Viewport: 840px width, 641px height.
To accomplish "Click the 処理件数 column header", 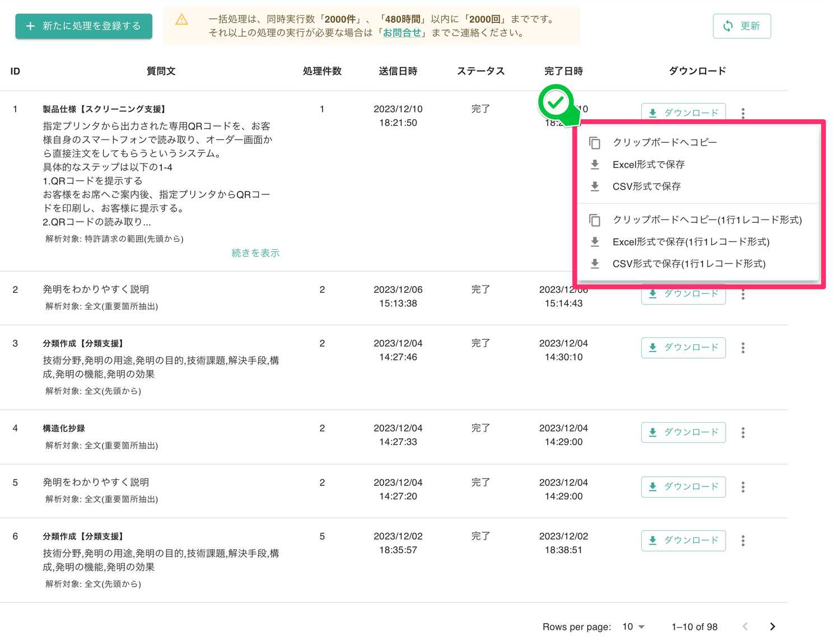I will coord(322,71).
